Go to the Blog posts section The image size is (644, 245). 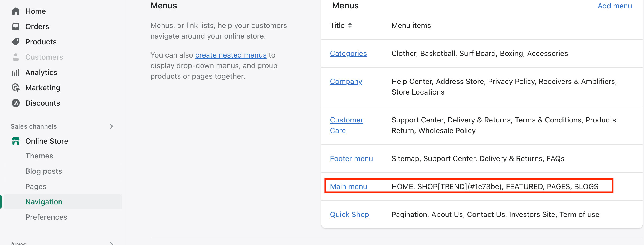pos(44,171)
